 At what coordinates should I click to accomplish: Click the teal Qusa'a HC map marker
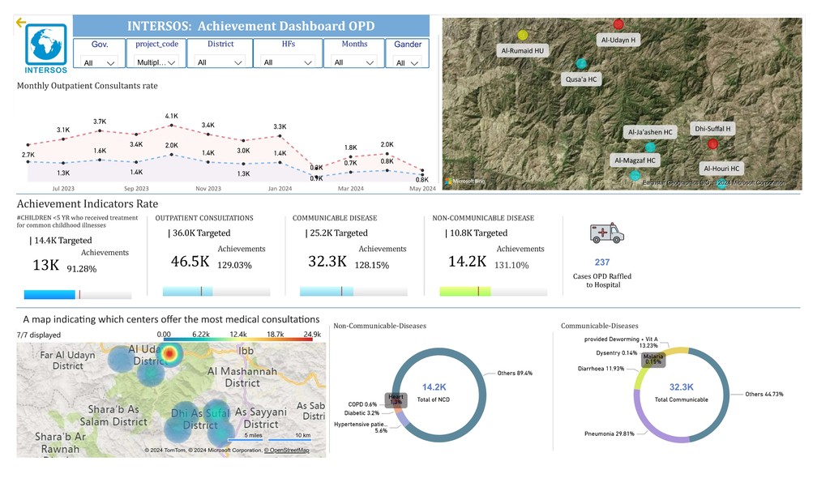tap(581, 63)
